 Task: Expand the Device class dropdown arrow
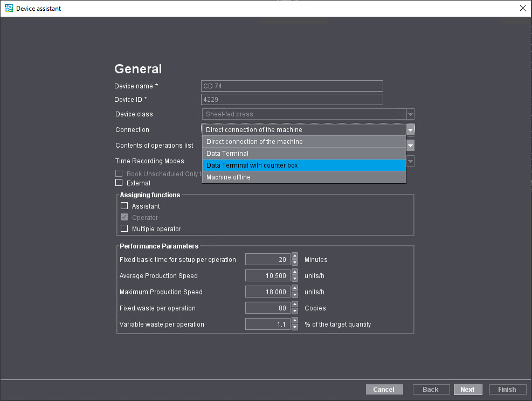tap(410, 114)
